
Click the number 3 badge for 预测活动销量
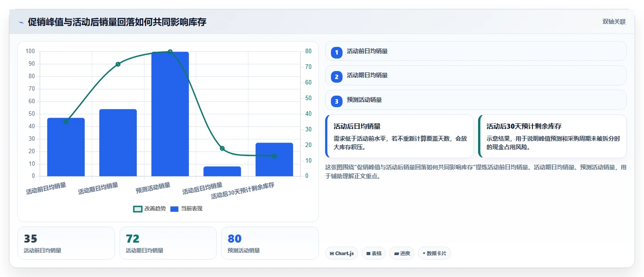coord(337,101)
